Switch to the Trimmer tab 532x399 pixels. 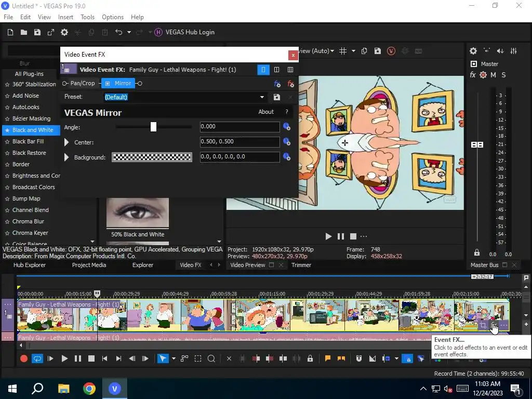[301, 265]
